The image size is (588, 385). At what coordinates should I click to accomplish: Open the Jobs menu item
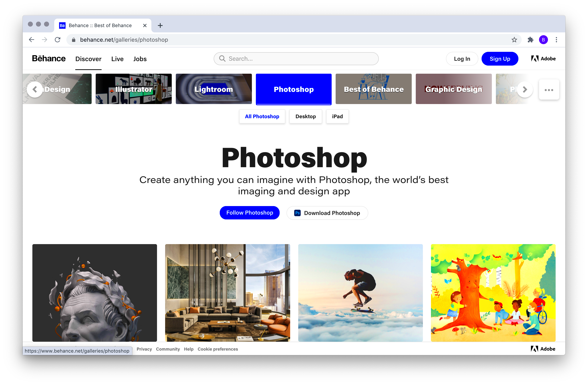pyautogui.click(x=140, y=59)
